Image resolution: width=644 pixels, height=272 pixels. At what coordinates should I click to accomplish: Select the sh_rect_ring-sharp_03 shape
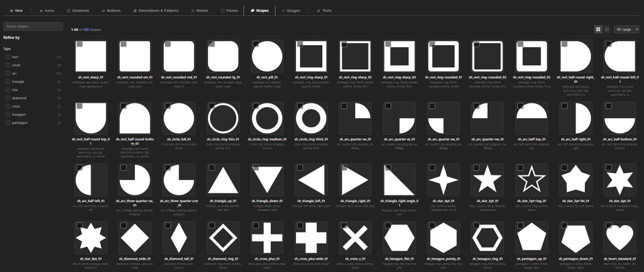tap(399, 56)
